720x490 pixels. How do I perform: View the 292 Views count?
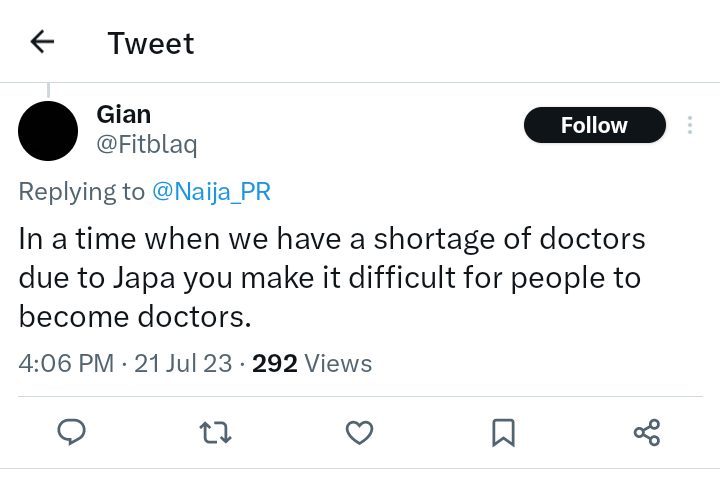point(312,363)
